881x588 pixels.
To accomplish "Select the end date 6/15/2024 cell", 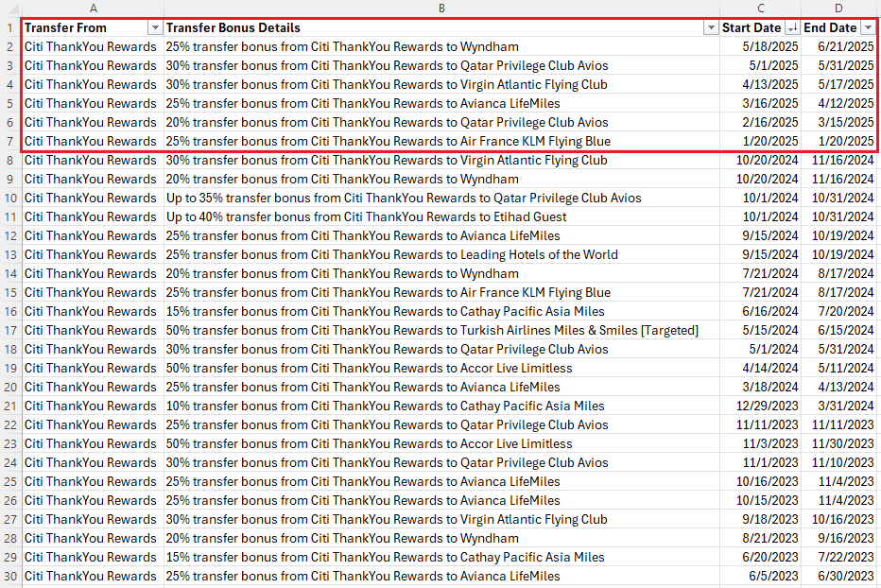I will [x=838, y=331].
